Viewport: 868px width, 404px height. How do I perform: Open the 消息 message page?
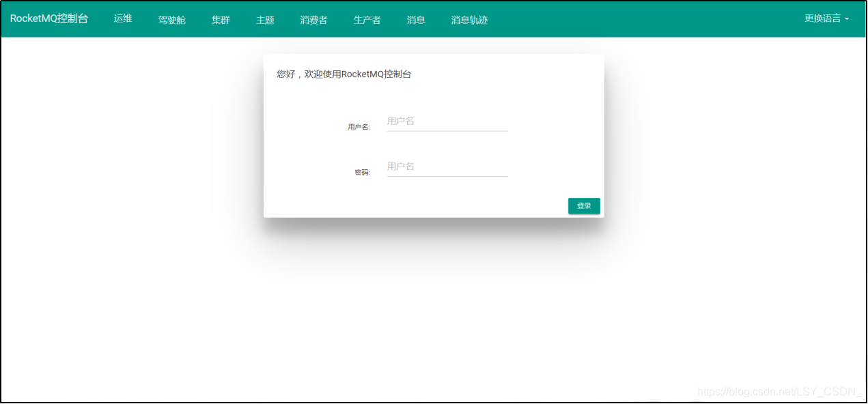[x=416, y=20]
